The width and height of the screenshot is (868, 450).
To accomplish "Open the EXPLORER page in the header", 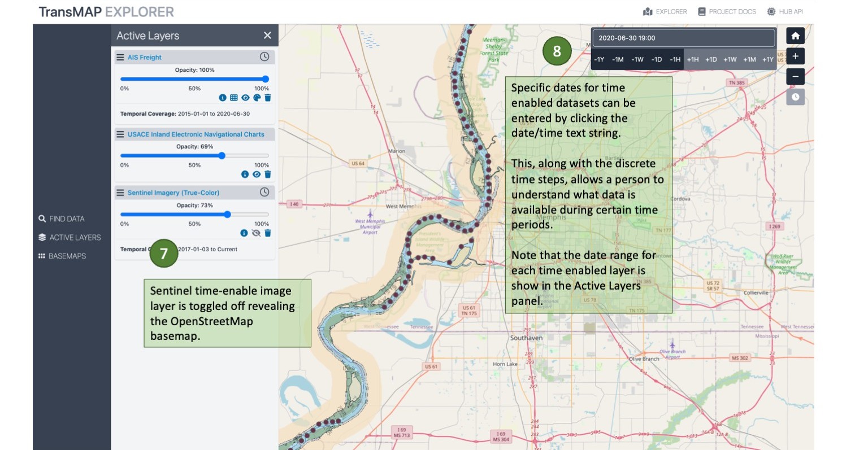I will [x=665, y=11].
